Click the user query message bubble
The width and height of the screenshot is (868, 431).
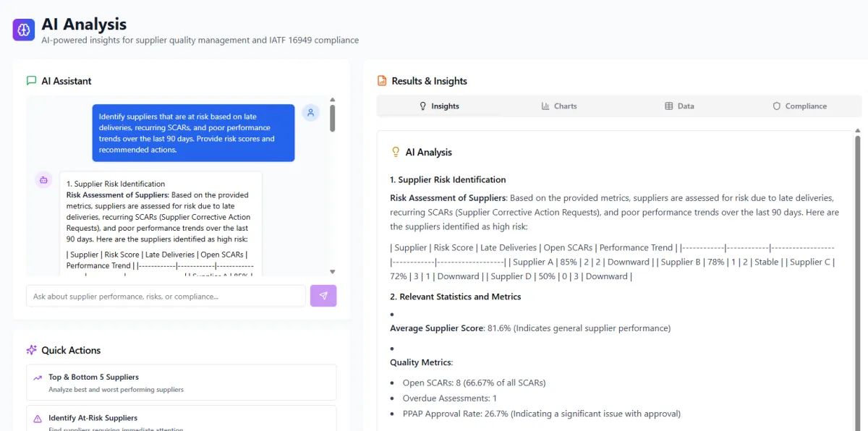(193, 133)
